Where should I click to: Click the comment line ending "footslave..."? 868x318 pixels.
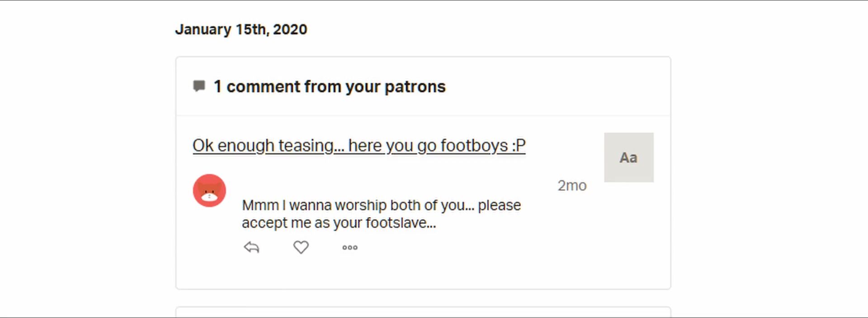(339, 223)
